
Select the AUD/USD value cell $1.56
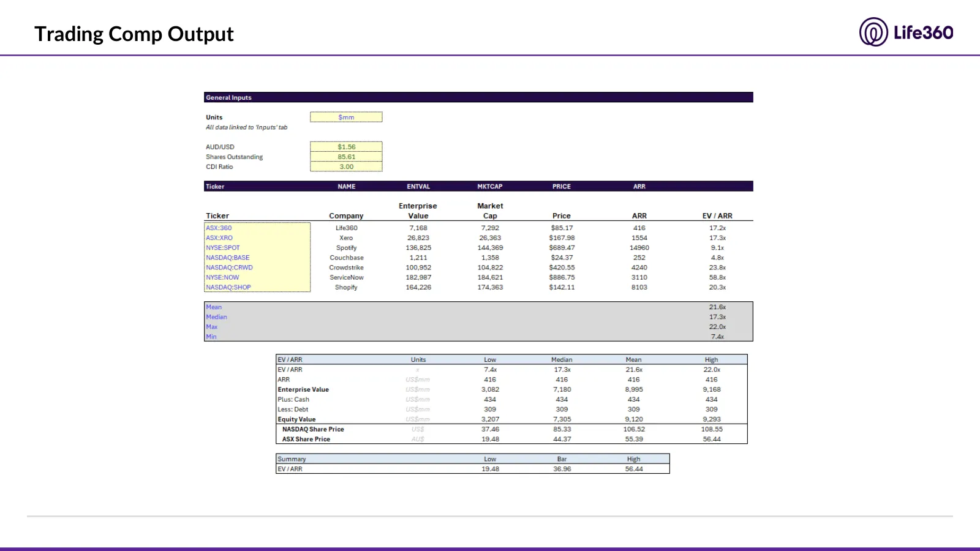click(346, 147)
